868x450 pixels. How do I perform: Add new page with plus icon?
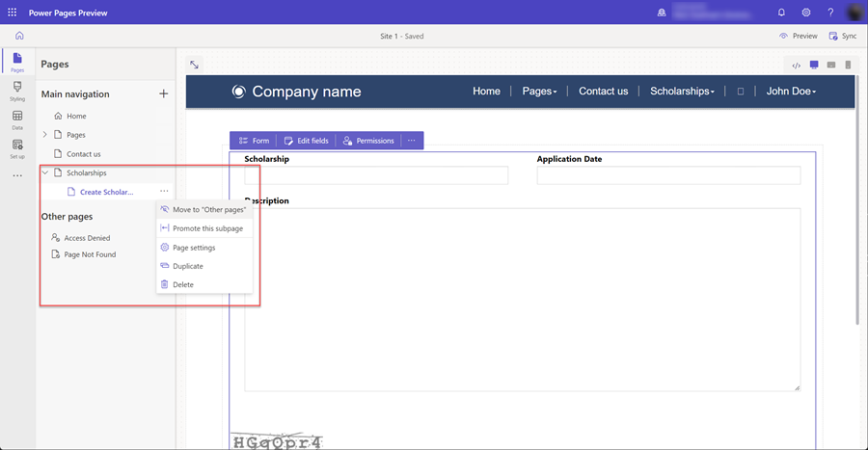tap(163, 93)
